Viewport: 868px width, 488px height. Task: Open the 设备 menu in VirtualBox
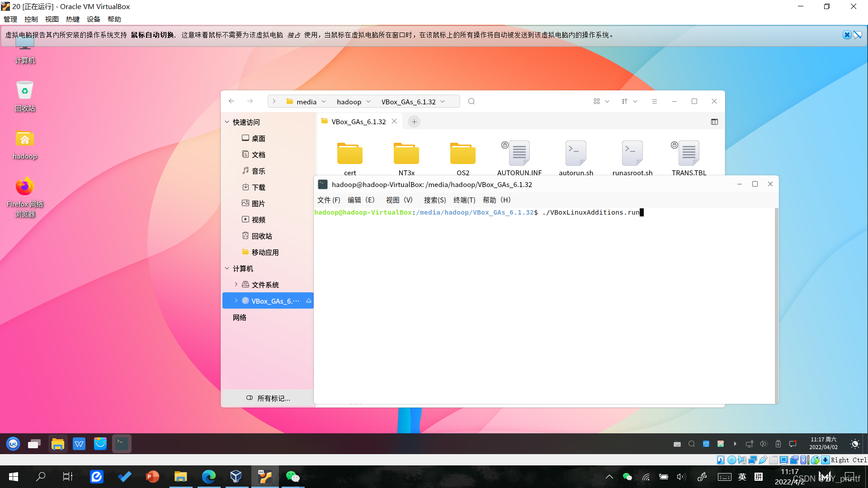(x=94, y=19)
